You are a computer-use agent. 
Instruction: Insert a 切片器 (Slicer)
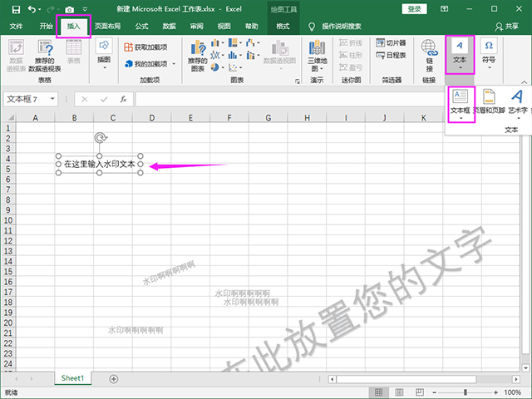[391, 42]
